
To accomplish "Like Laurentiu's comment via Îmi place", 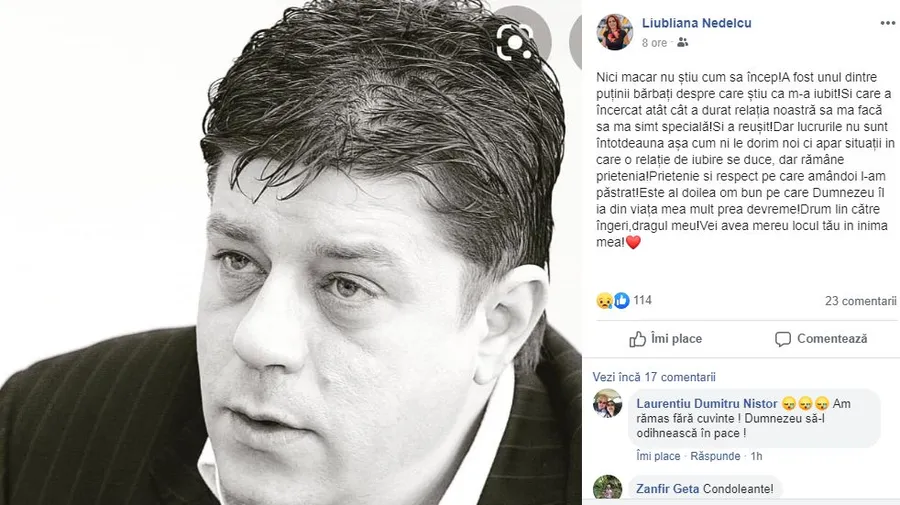I will pyautogui.click(x=658, y=456).
